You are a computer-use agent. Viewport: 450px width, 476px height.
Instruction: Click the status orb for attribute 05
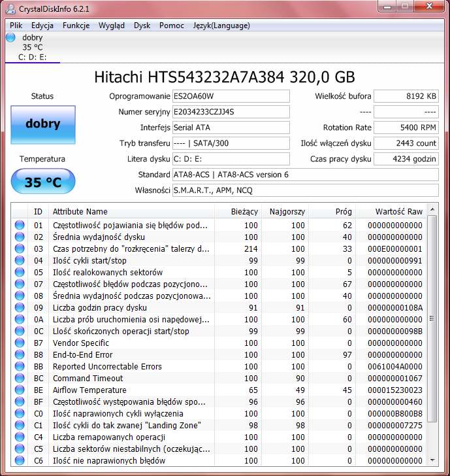click(x=20, y=272)
